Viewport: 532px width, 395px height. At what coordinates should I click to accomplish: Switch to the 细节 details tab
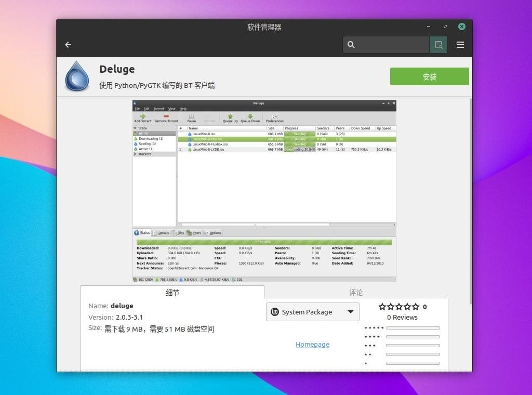coord(172,293)
